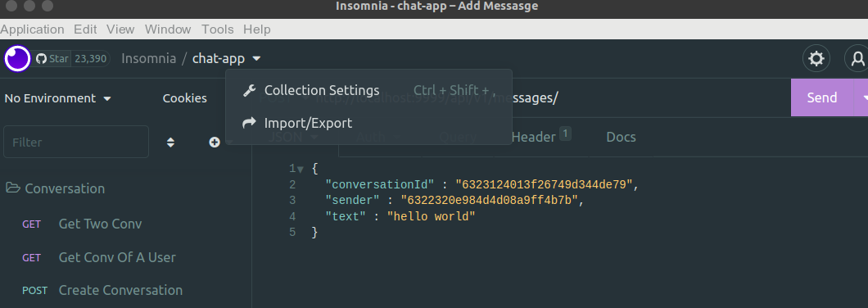The width and height of the screenshot is (868, 308).
Task: Collapse JSON body fold arrow on line 1
Action: coord(301,170)
